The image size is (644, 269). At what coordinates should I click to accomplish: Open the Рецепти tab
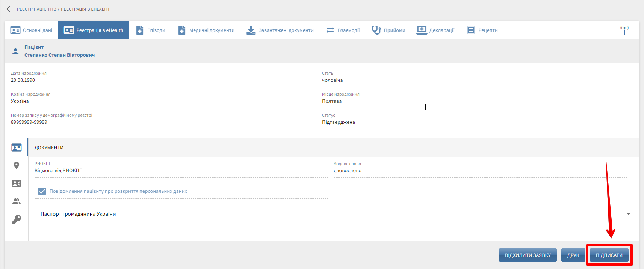482,30
